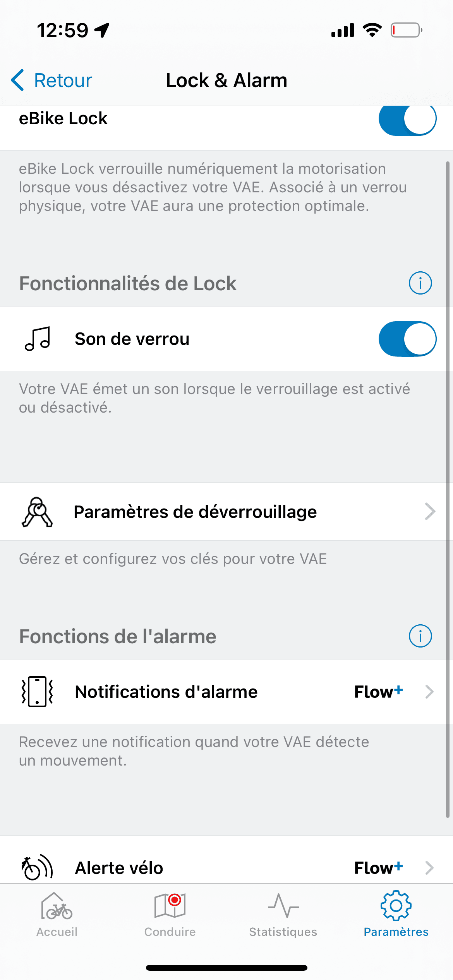The image size is (453, 980).
Task: Disable the eBike Lock switch
Action: [407, 118]
